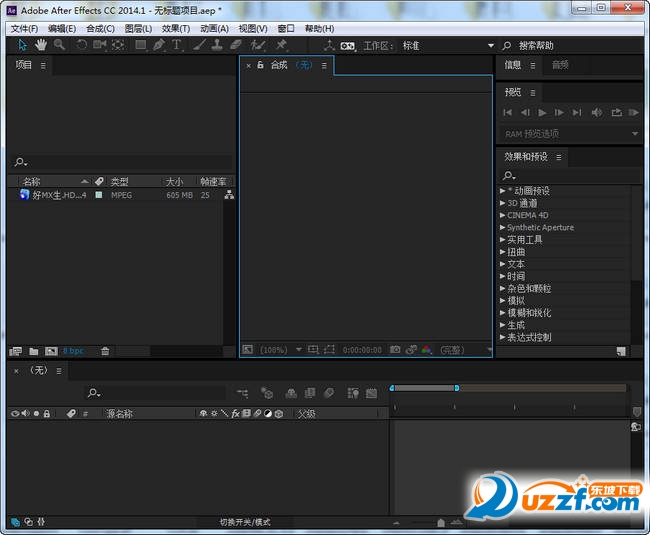This screenshot has width=650, height=535.
Task: Toggle draft 3D in timeline
Action: tap(267, 393)
